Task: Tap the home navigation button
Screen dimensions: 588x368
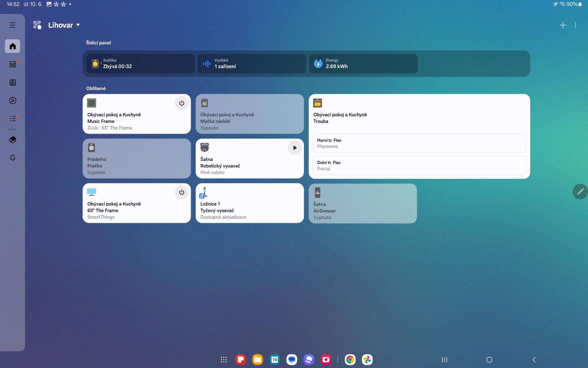Action: pyautogui.click(x=489, y=360)
